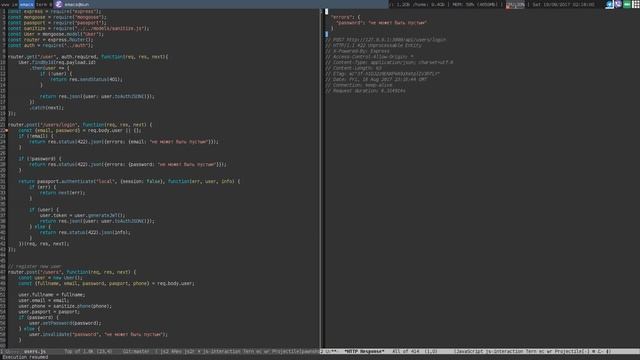
Task: Click Git:master indicator in left mode line
Action: pos(136,351)
